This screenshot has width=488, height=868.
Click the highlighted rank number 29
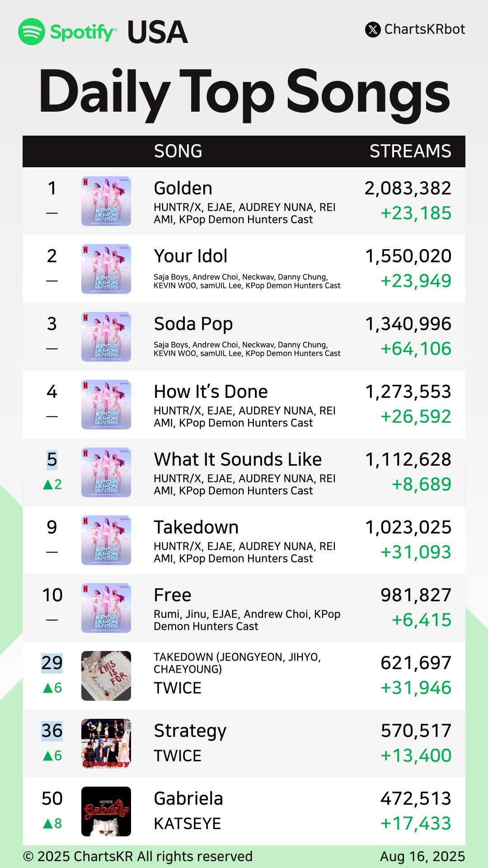coord(52,663)
